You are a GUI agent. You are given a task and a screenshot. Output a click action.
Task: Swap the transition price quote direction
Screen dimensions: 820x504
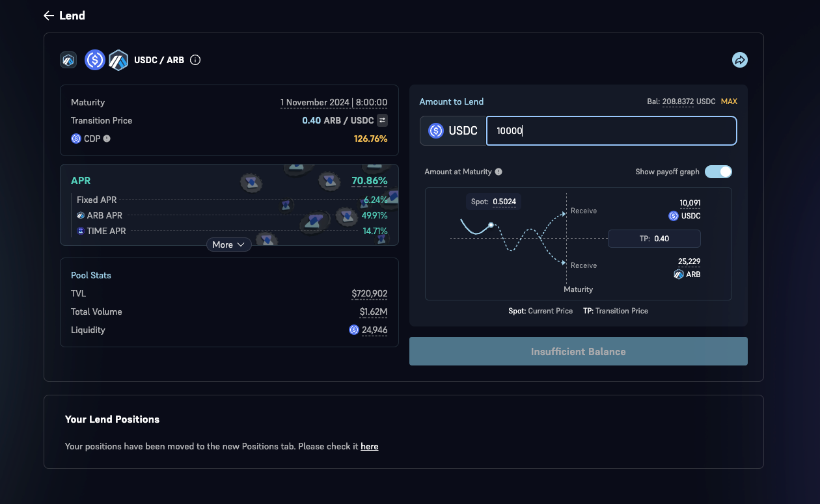[383, 120]
